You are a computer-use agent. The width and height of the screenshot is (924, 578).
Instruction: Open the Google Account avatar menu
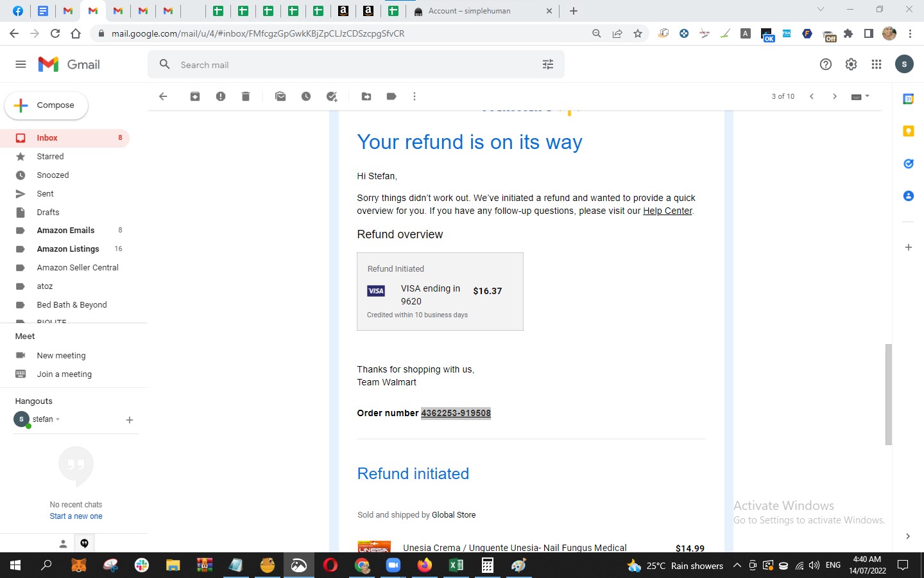[x=904, y=64]
